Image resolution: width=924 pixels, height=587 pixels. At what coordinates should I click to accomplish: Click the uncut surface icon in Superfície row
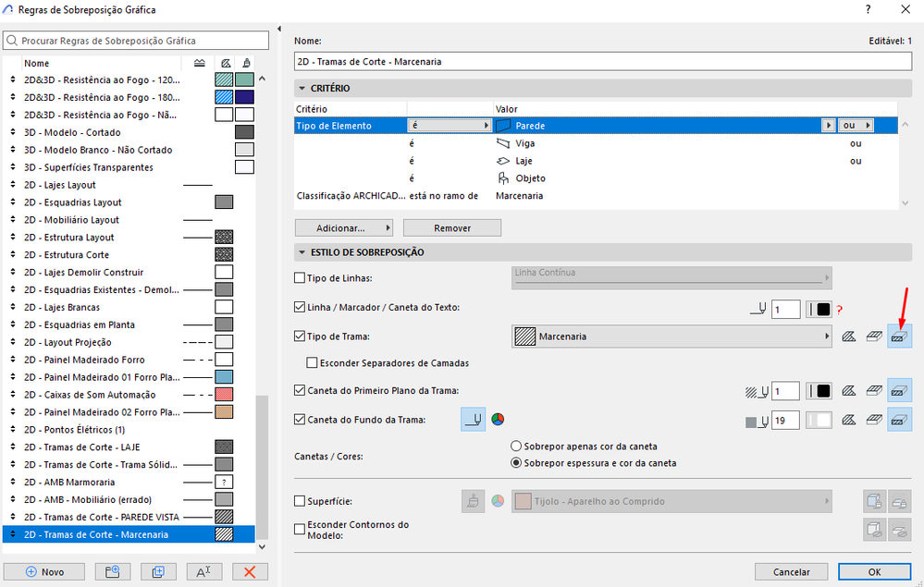tap(874, 502)
